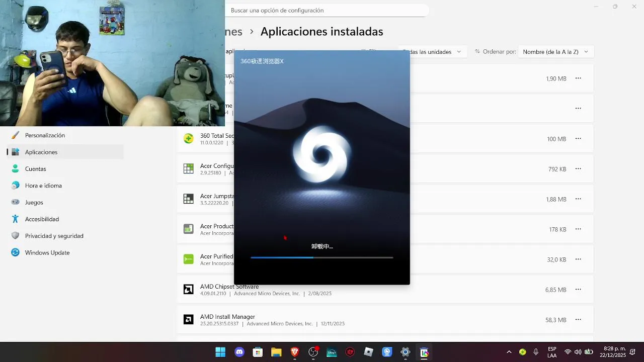Click the Buscar una opción de configuración field
The image size is (644, 362).
pos(327,10)
